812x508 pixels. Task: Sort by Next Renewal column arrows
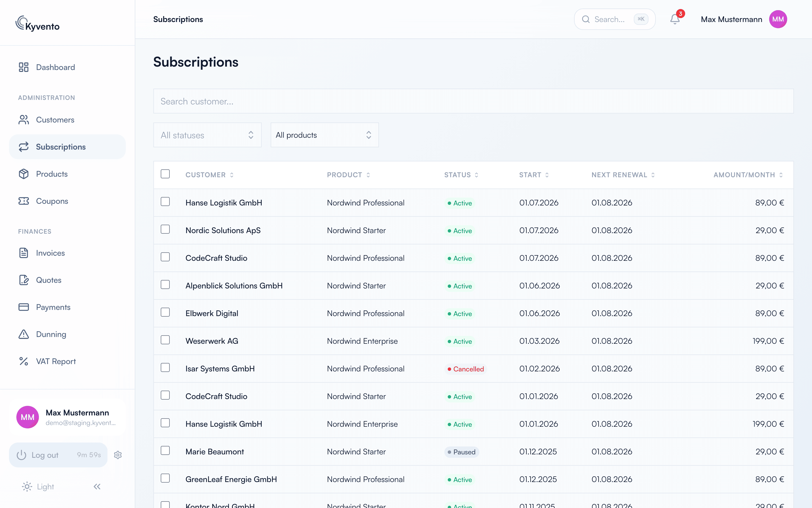[x=653, y=175]
